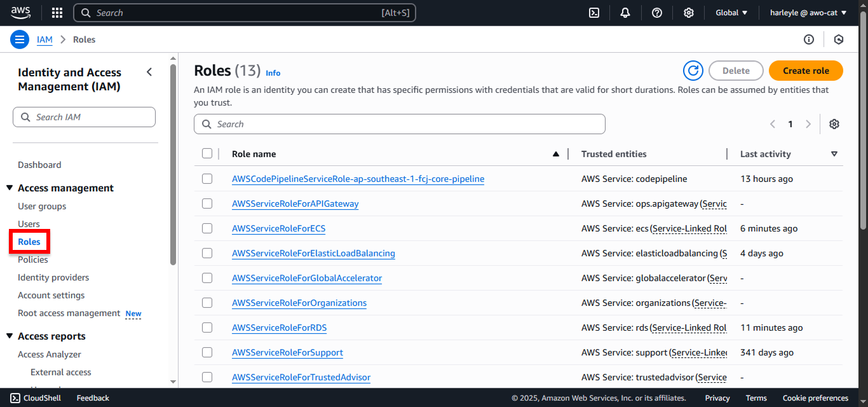The image size is (868, 407).
Task: Collapse the Access reports section
Action: (10, 336)
